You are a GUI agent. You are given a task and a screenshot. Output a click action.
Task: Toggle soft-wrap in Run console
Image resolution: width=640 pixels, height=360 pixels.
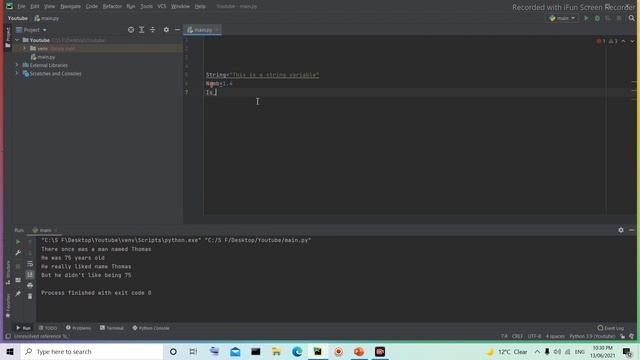click(x=30, y=264)
